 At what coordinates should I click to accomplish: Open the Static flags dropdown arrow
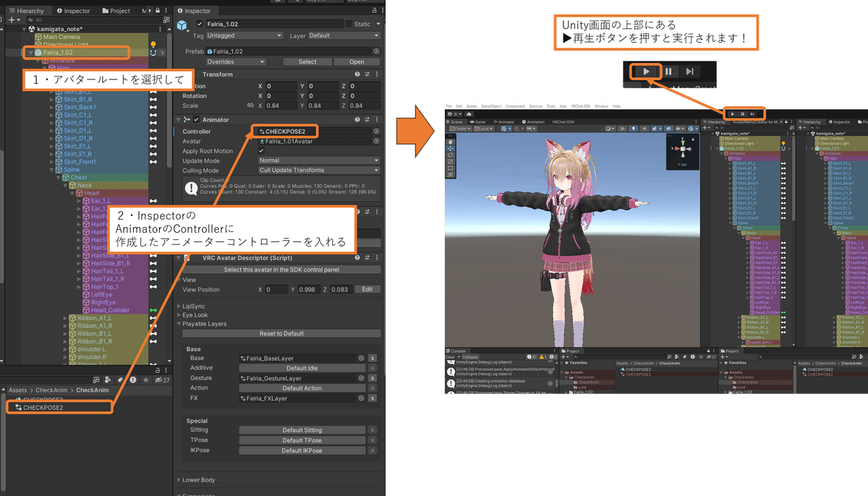(x=378, y=24)
